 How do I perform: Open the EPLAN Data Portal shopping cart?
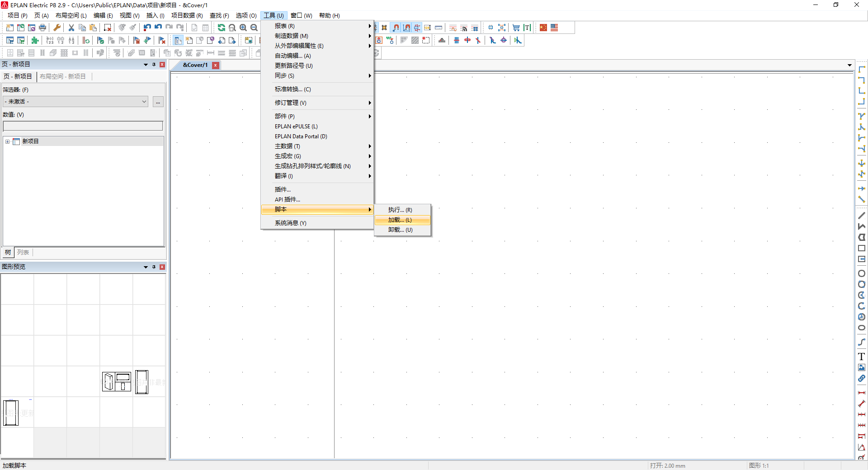(x=516, y=28)
